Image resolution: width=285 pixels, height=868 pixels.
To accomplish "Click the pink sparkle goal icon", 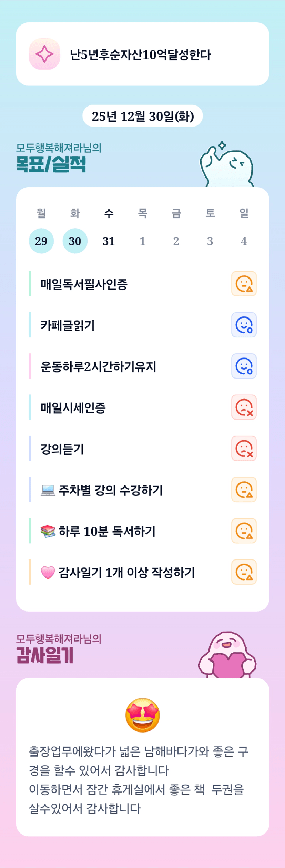I will tap(44, 54).
